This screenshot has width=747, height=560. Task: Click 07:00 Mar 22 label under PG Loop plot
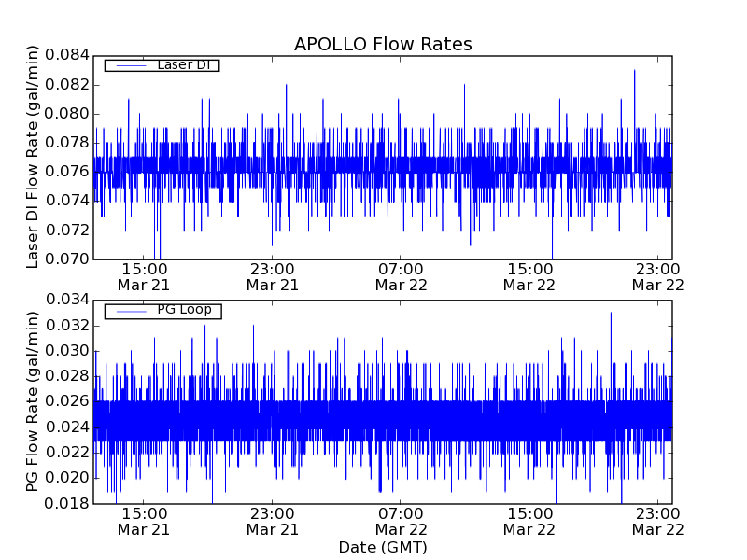pos(402,522)
